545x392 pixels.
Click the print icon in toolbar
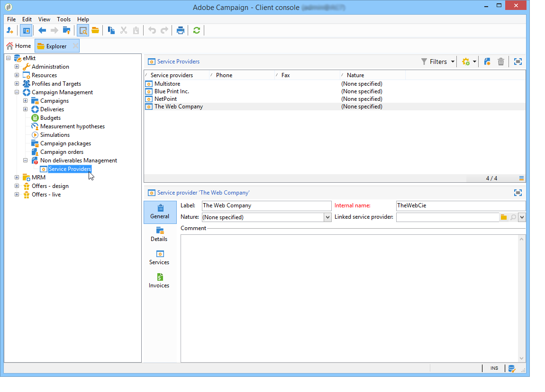pyautogui.click(x=181, y=31)
